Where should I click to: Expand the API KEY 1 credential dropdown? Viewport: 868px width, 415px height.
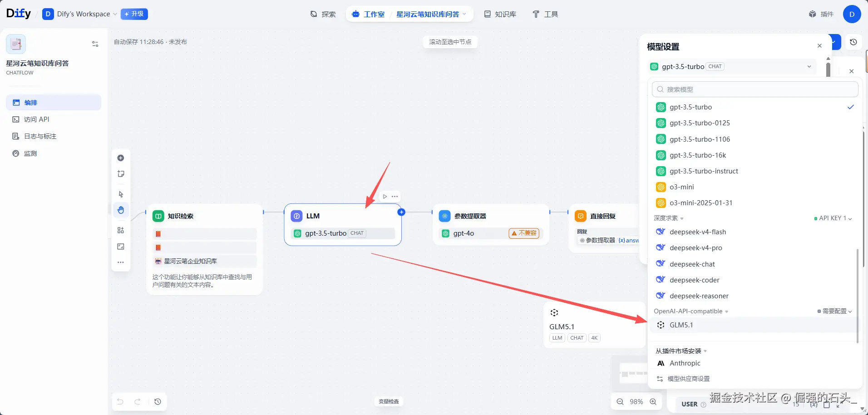pyautogui.click(x=833, y=218)
